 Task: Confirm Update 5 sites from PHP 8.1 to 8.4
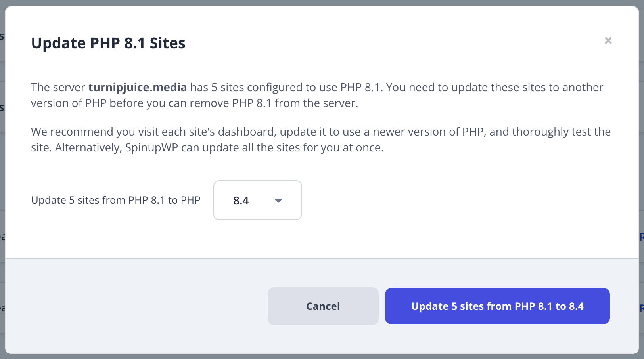click(x=497, y=306)
